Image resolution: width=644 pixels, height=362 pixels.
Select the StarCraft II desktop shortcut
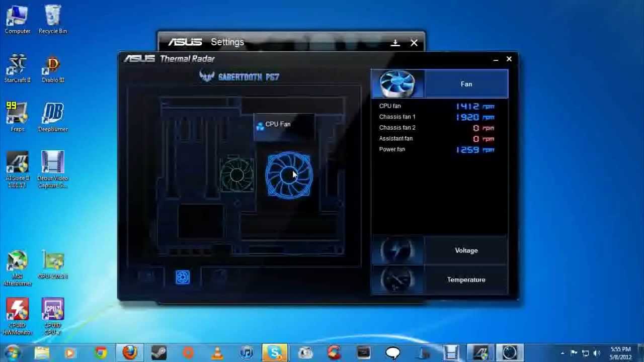(18, 68)
